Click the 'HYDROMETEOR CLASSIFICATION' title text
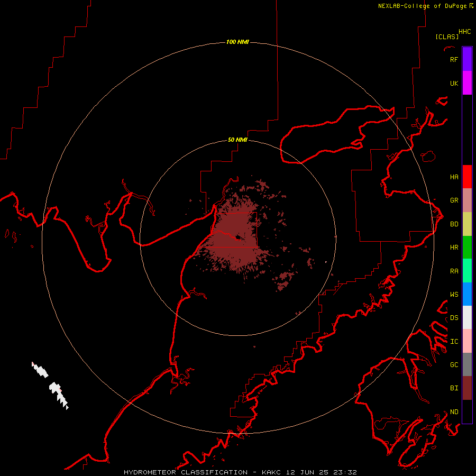Image resolution: width=476 pixels, height=476 pixels. [x=186, y=472]
